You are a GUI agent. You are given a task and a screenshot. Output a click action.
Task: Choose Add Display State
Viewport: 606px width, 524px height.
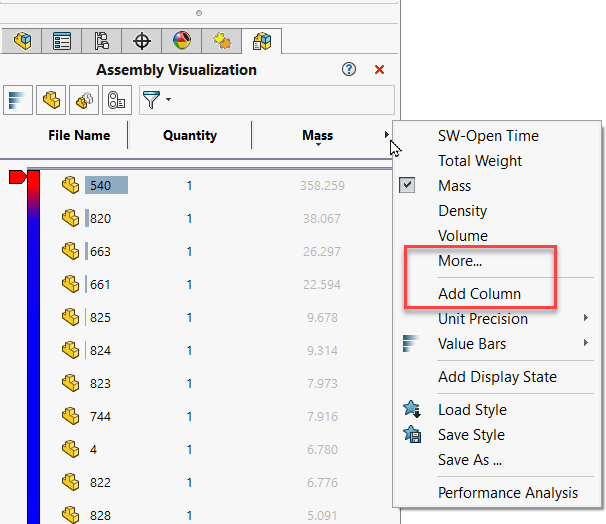(497, 377)
